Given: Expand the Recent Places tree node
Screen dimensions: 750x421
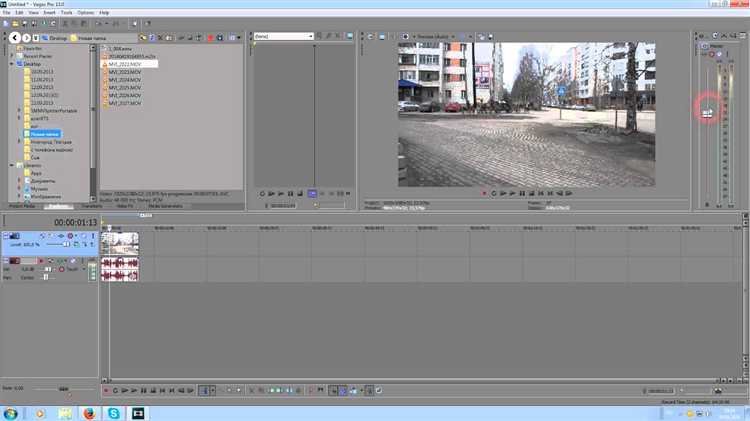Looking at the screenshot, I should click(12, 56).
